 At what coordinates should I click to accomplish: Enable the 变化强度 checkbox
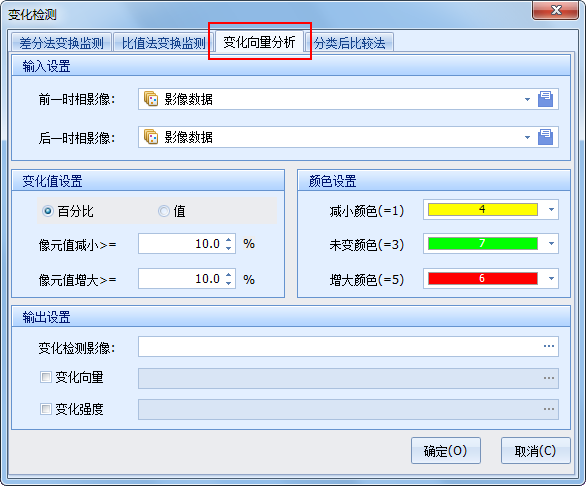pos(46,409)
